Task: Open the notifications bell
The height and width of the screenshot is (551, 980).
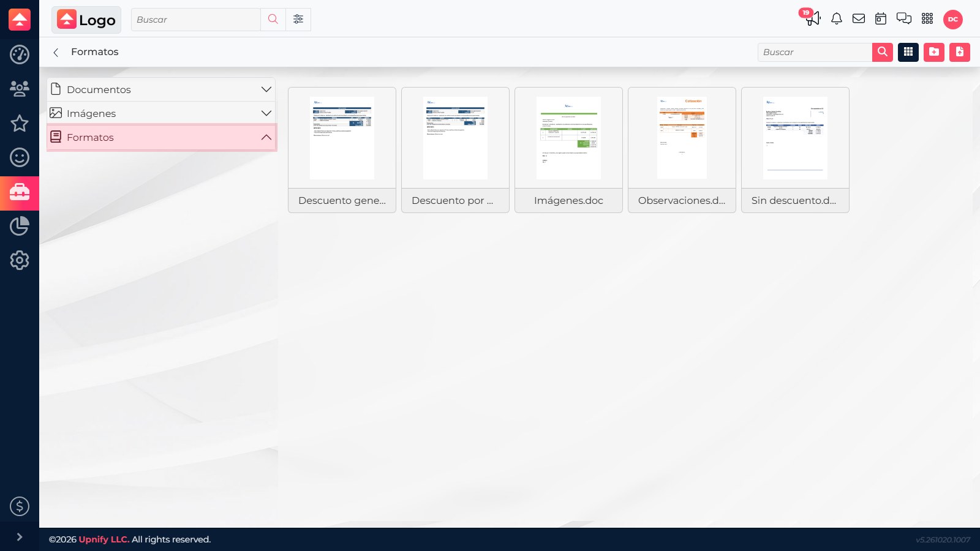Action: (836, 19)
